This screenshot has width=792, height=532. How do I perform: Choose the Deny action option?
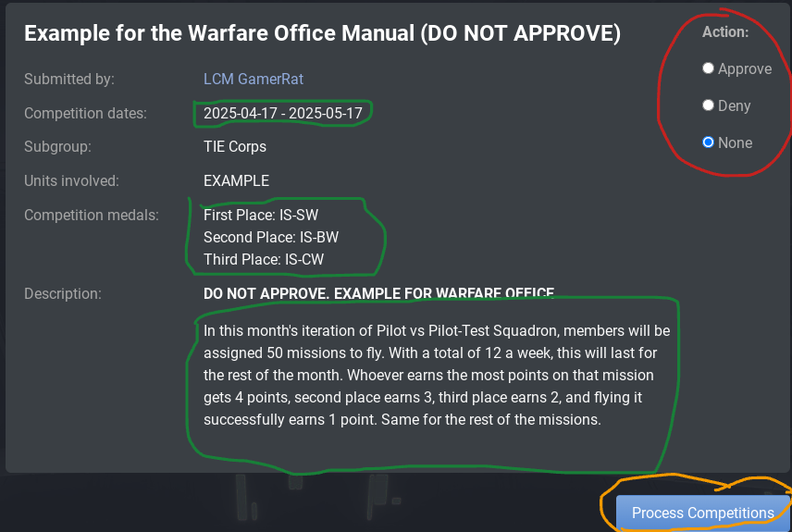tap(709, 105)
